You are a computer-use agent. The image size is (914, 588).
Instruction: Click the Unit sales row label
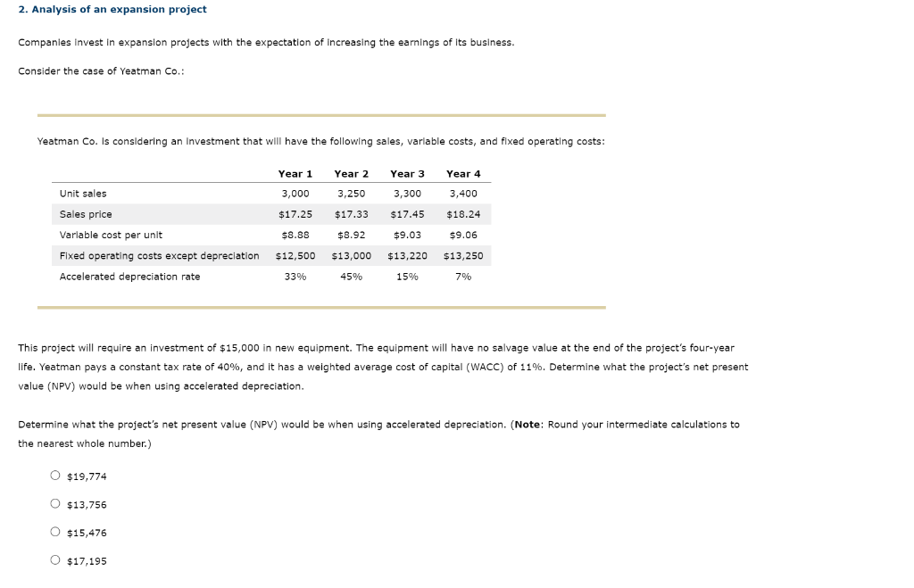(85, 193)
